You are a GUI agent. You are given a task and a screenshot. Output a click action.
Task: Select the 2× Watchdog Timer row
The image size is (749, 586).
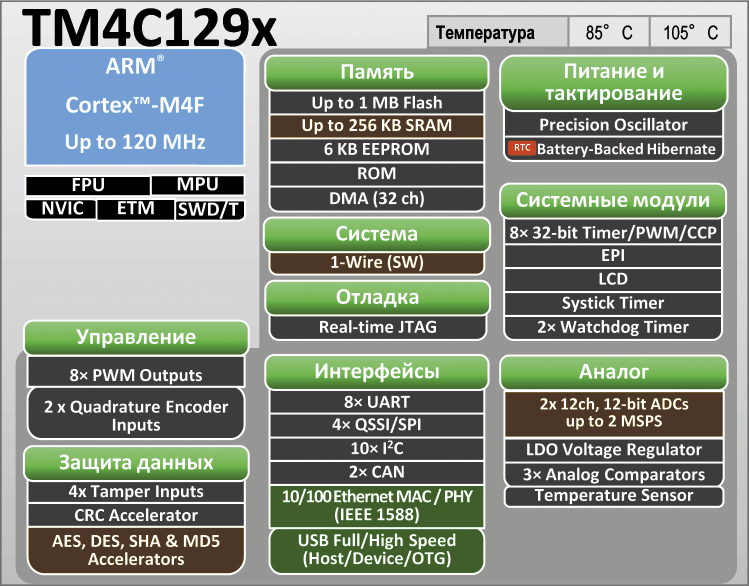614,327
